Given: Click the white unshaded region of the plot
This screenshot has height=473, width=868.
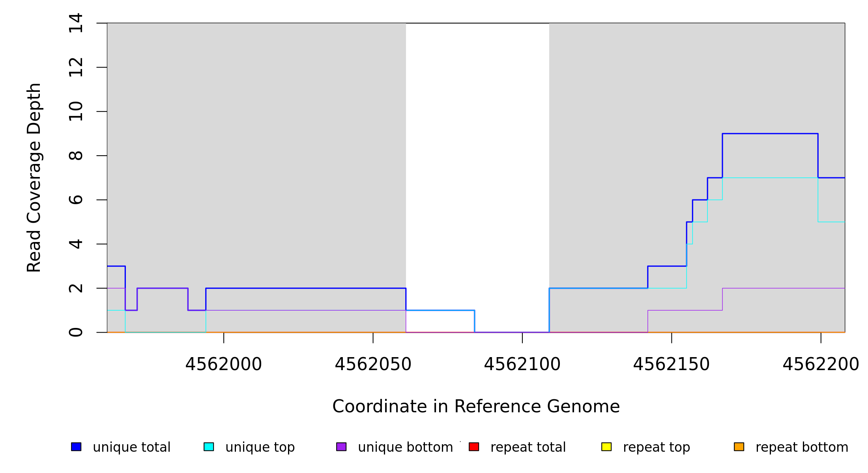Looking at the screenshot, I should [477, 158].
